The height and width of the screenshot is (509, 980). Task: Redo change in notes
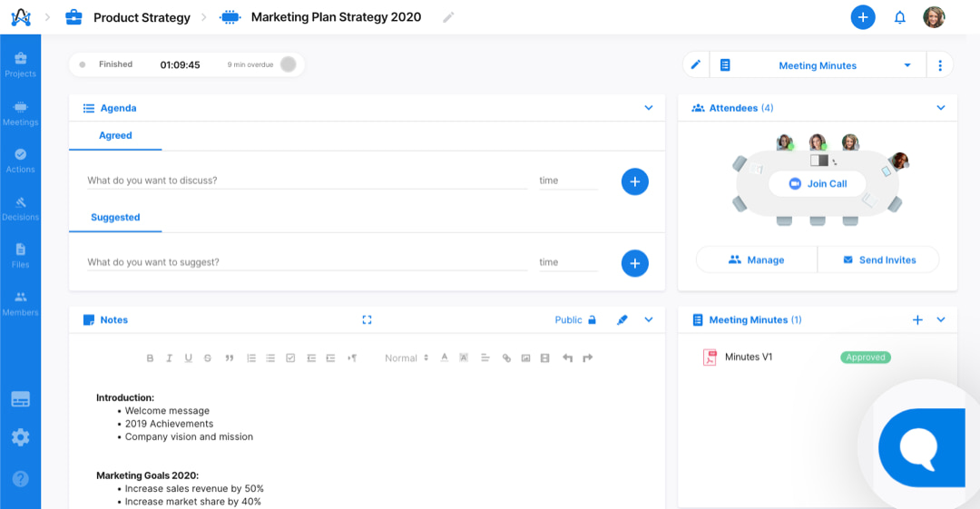pyautogui.click(x=587, y=357)
